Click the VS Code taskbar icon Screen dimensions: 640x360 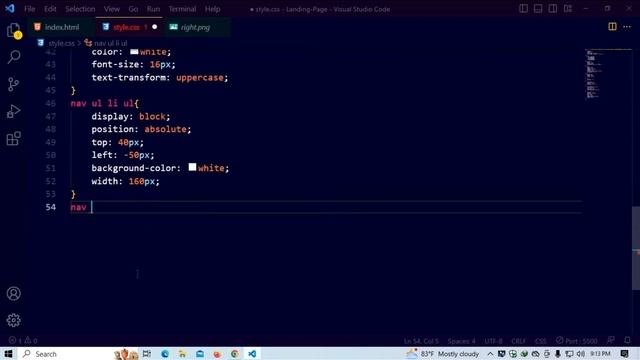coord(252,353)
